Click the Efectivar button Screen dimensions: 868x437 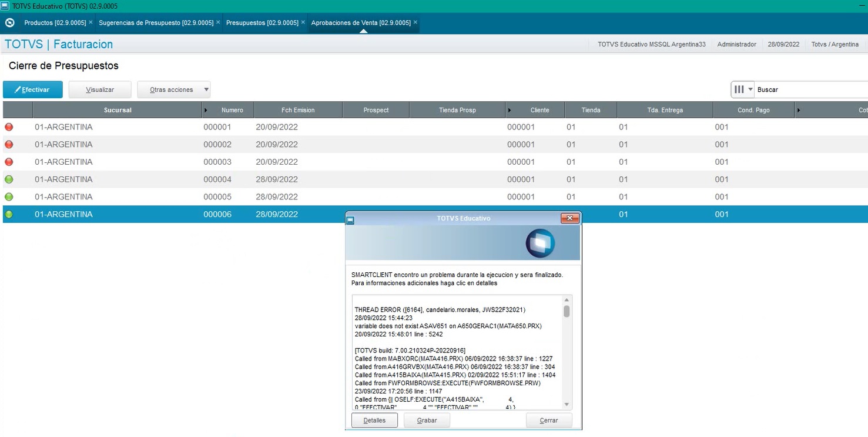33,89
